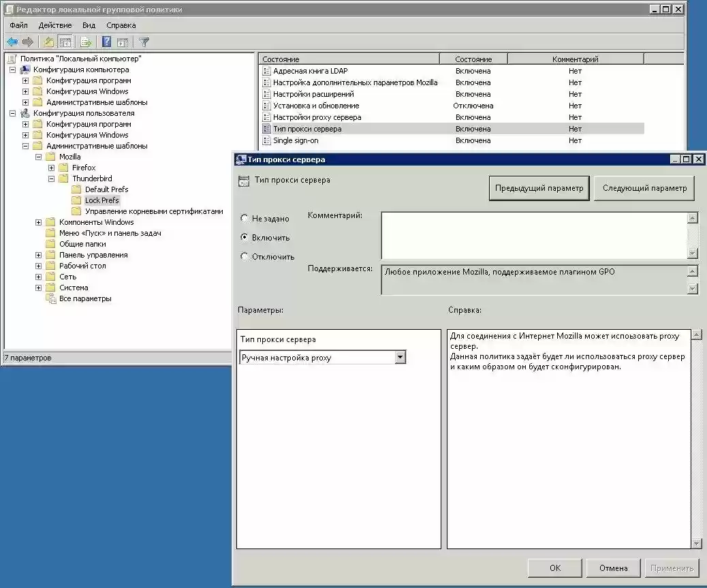
Task: Click the Filter funnel icon in toolbar
Action: coord(144,42)
